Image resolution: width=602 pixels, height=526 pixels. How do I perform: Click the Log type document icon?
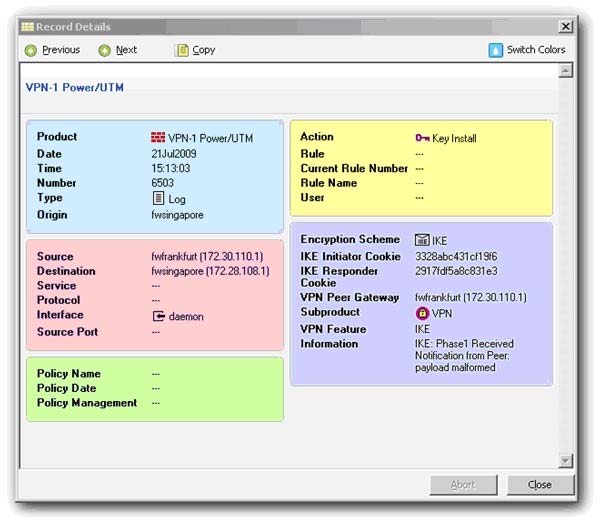[x=158, y=198]
